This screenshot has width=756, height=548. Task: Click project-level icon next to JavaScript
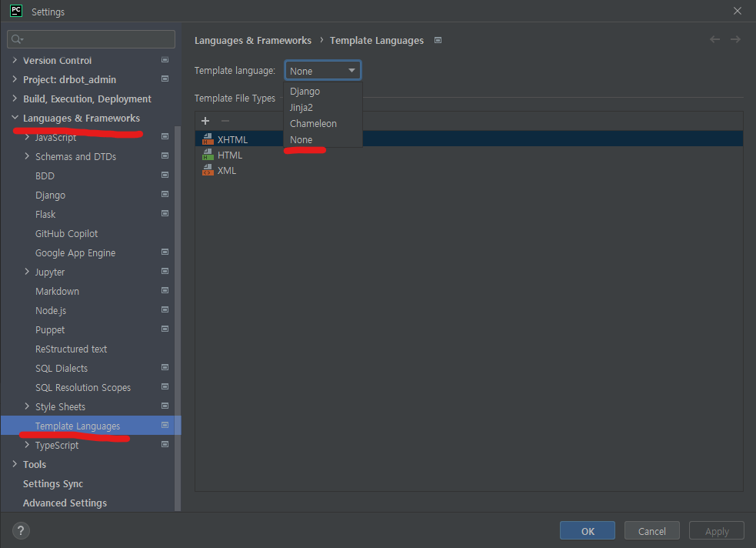click(165, 136)
